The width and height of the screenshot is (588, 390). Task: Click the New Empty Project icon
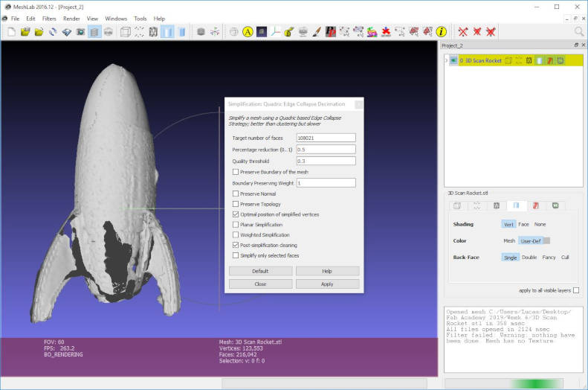coord(11,32)
